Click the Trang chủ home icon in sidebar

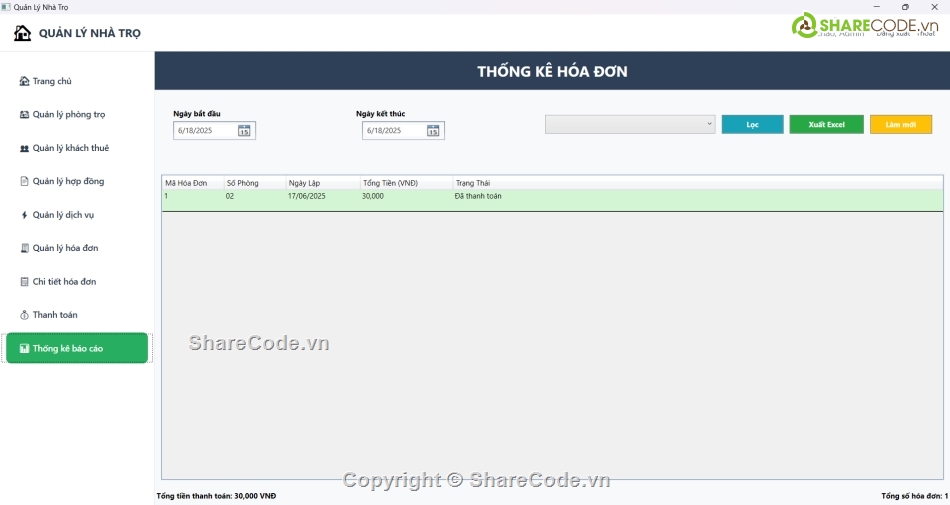pyautogui.click(x=24, y=81)
